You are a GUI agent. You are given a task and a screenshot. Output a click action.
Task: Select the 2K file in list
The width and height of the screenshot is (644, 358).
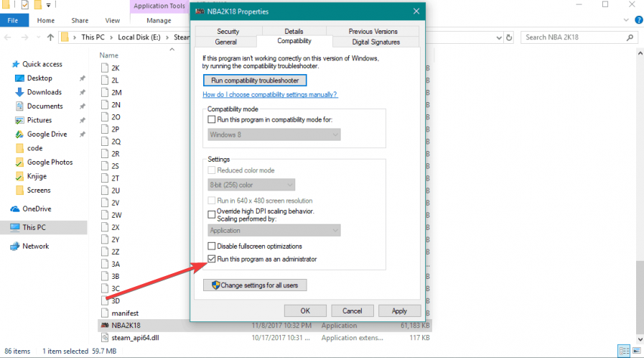(x=116, y=68)
